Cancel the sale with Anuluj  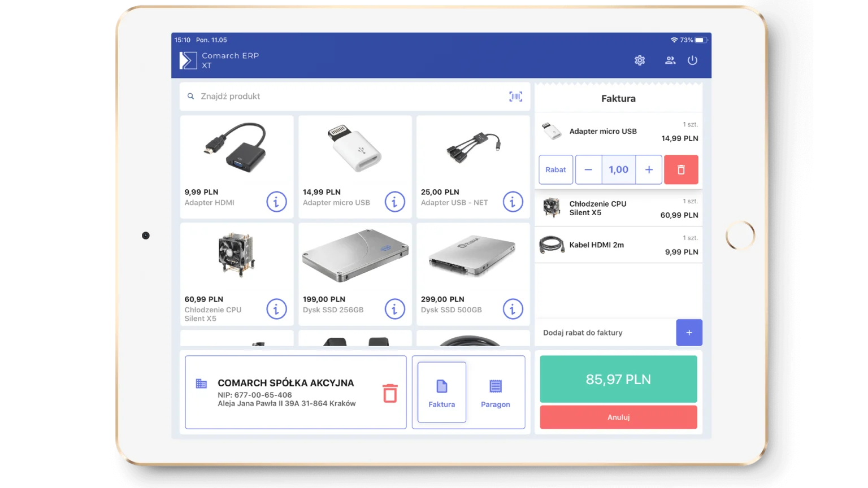click(618, 417)
